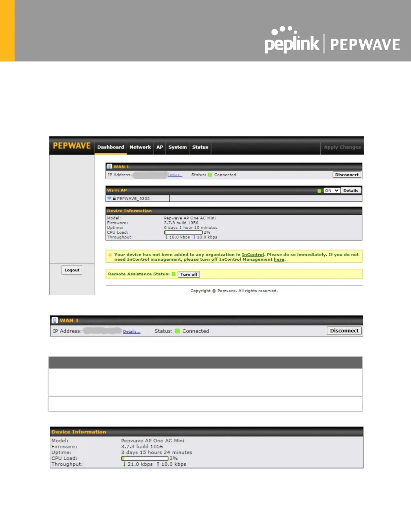Select the PEPWAVE_5332 network name
Viewport: 411px width, 532px height.
tap(133, 198)
